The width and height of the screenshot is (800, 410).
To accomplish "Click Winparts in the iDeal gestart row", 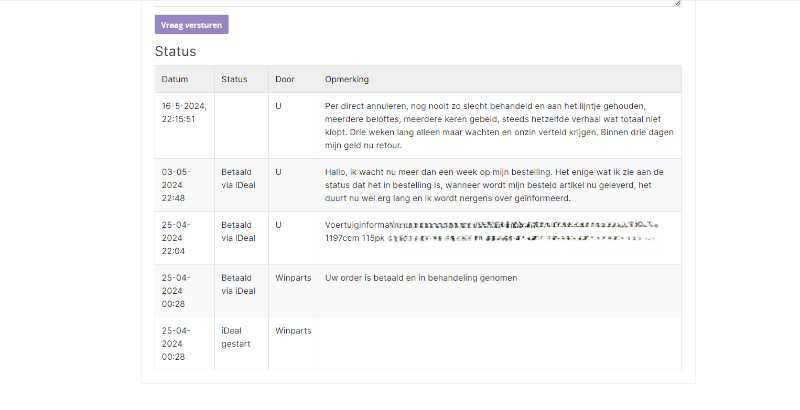I will coord(293,330).
